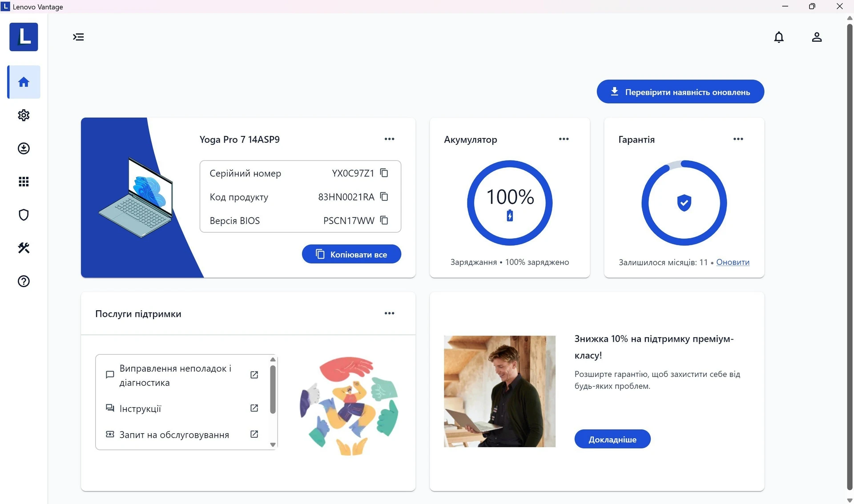Image resolution: width=854 pixels, height=504 pixels.
Task: Click the Оновити warranty link
Action: (733, 262)
